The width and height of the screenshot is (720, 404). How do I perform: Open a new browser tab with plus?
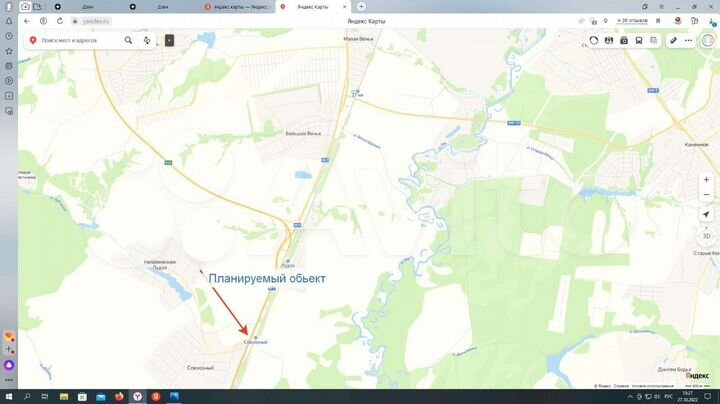[x=361, y=6]
